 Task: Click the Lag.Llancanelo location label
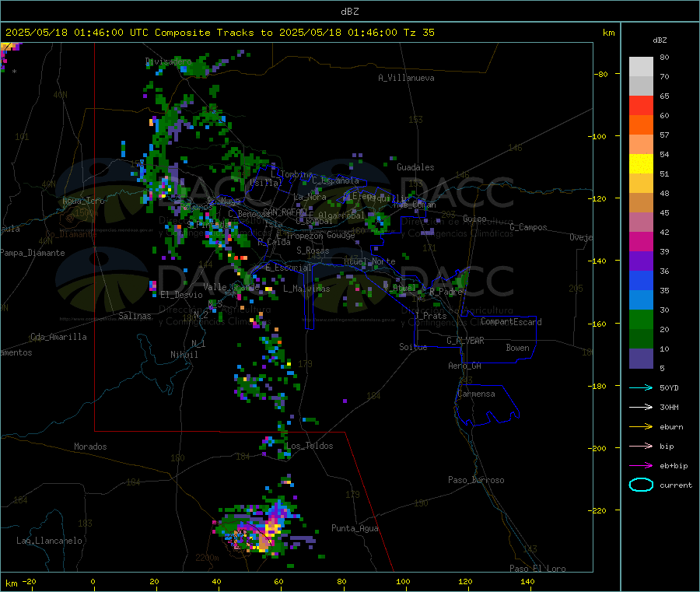tap(49, 541)
